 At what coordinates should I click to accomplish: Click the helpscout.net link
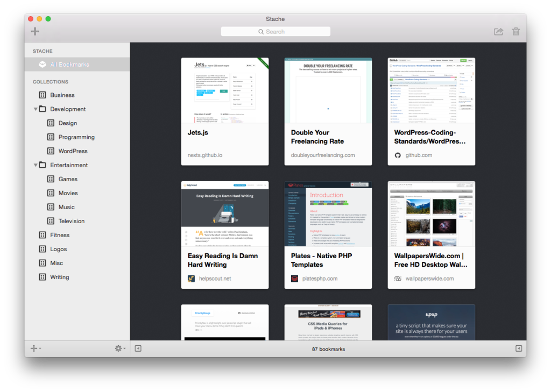click(215, 279)
